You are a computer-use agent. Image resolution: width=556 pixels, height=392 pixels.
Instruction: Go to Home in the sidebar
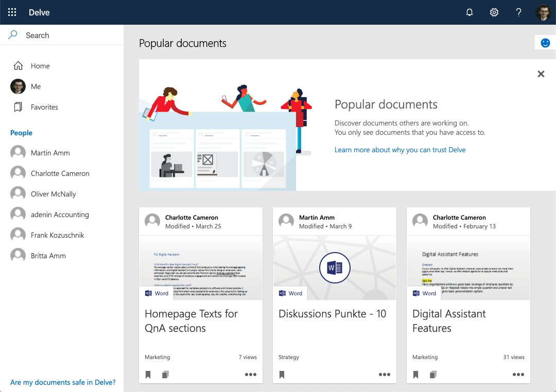(x=40, y=66)
